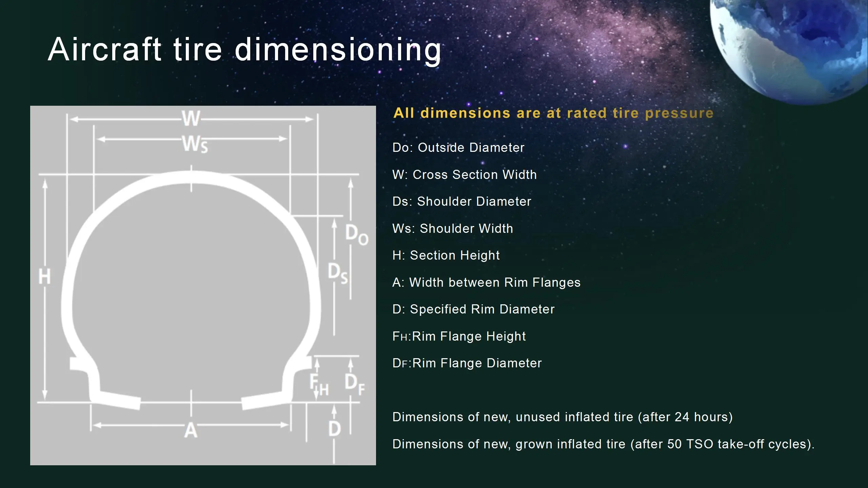Click the Do label in the tire diagram
Viewport: 868px width, 488px height.
(357, 235)
